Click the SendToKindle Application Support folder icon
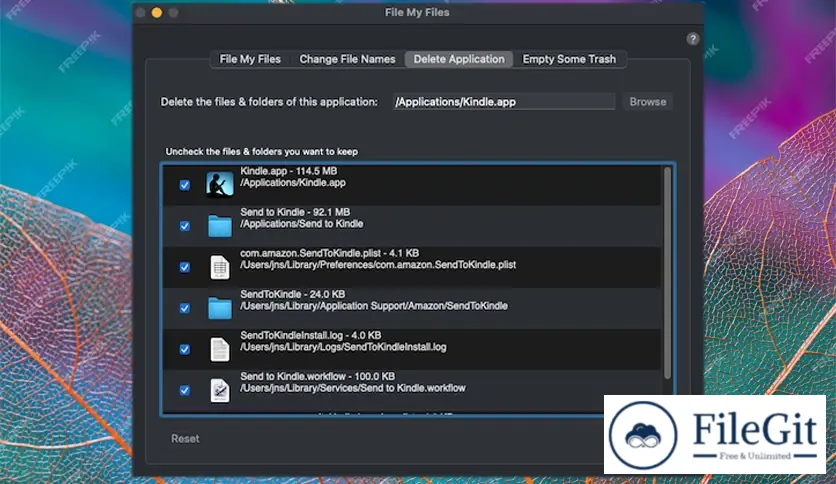836x484 pixels. [x=220, y=308]
